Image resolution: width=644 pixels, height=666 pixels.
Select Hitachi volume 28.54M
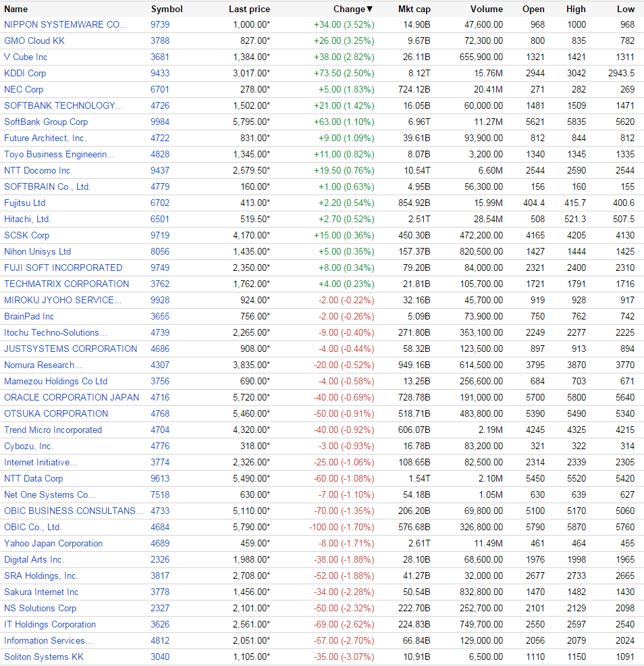[x=488, y=219]
